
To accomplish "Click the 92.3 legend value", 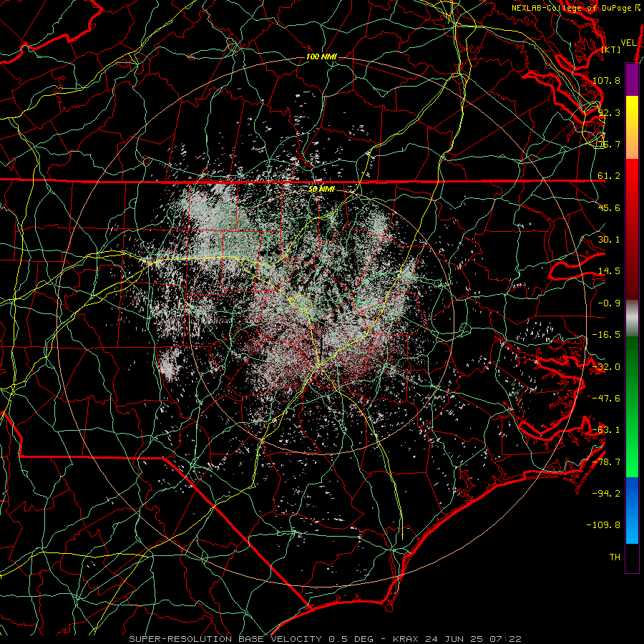I will [609, 112].
